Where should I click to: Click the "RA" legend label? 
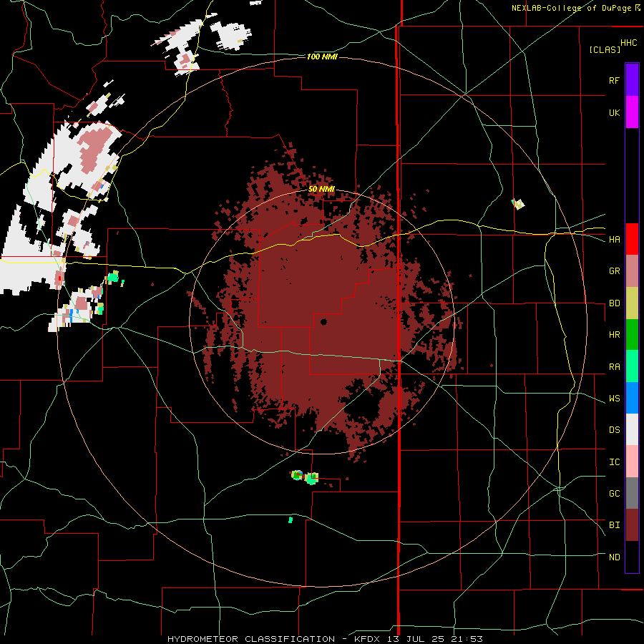tap(614, 367)
